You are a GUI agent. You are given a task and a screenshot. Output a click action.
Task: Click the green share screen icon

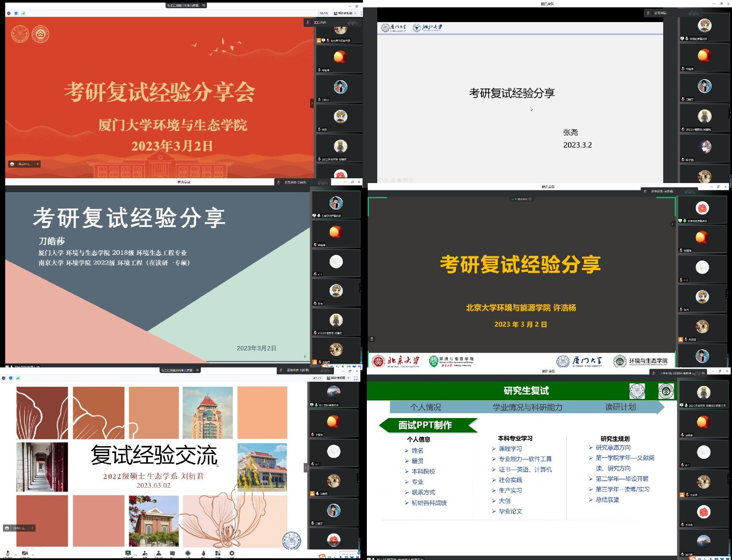[128, 553]
